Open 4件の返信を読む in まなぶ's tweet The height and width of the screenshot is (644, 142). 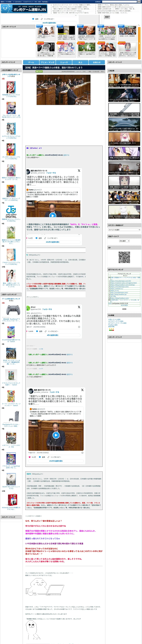tap(52, 335)
